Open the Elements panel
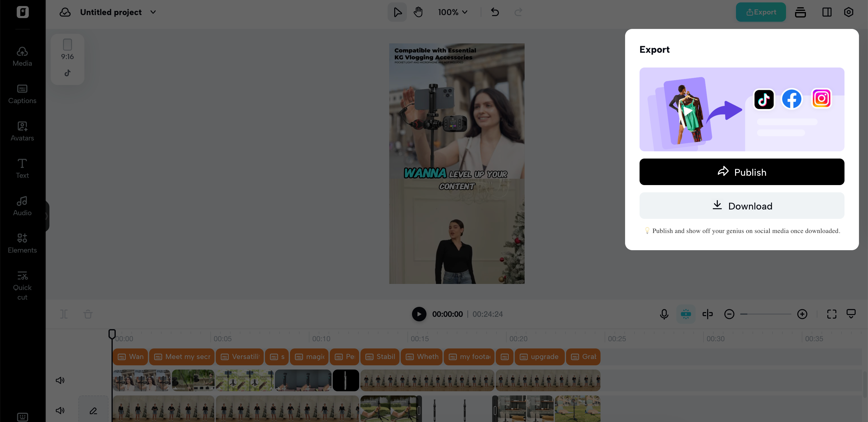 click(x=22, y=243)
